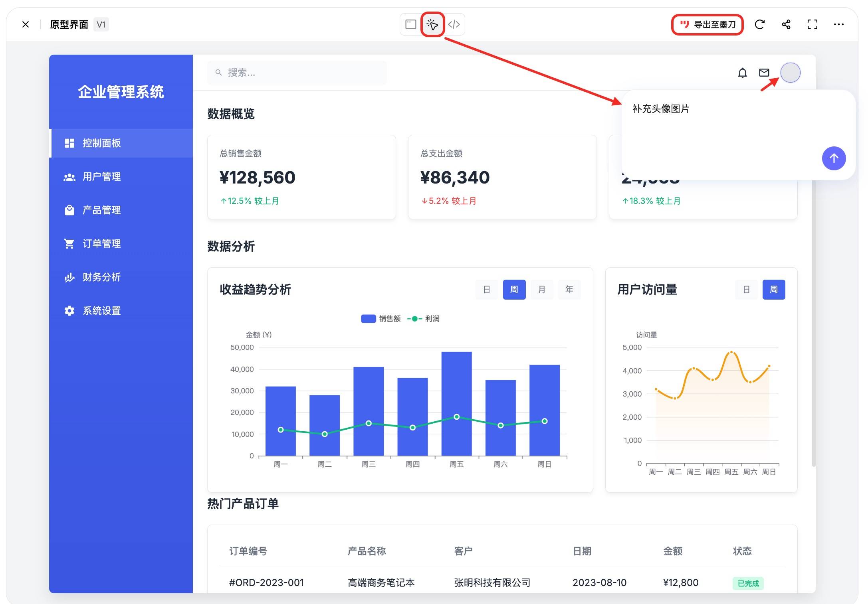Toggle the 销售额 legend item
Image resolution: width=868 pixels, height=604 pixels.
pyautogui.click(x=380, y=319)
